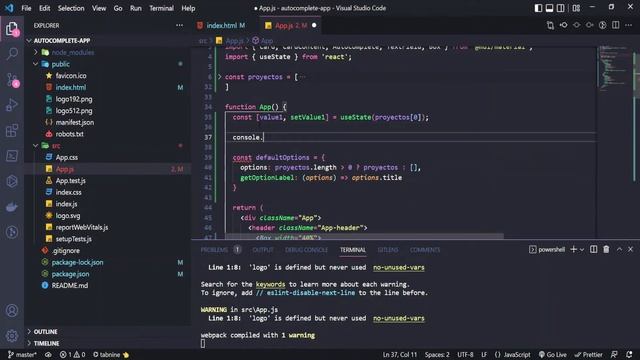
Task: Open reportWebVitals.js file
Action: tap(82, 227)
